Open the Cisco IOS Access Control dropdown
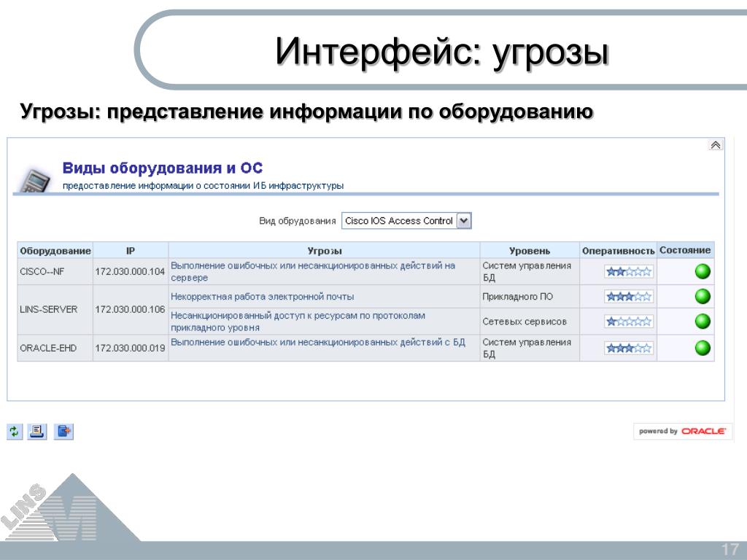Image resolution: width=747 pixels, height=560 pixels. (406, 221)
